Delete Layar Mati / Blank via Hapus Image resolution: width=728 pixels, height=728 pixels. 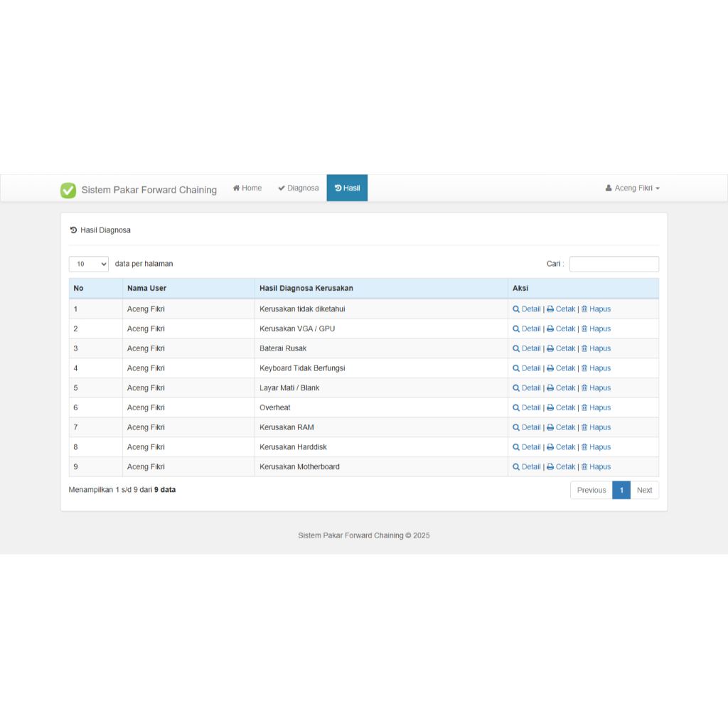point(596,388)
